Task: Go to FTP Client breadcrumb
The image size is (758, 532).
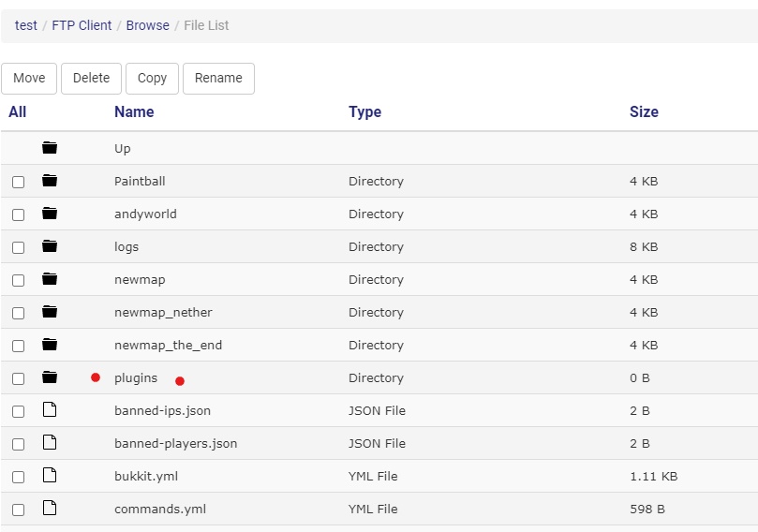Action: 82,25
